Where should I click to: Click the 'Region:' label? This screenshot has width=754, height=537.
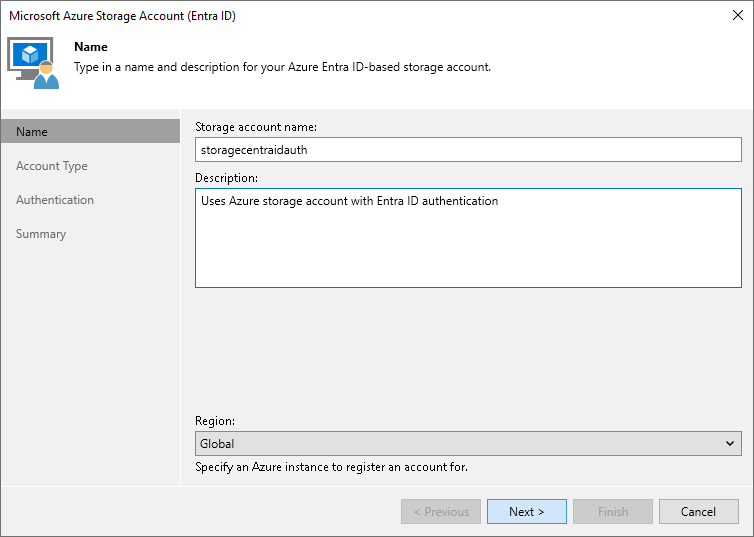pyautogui.click(x=215, y=421)
